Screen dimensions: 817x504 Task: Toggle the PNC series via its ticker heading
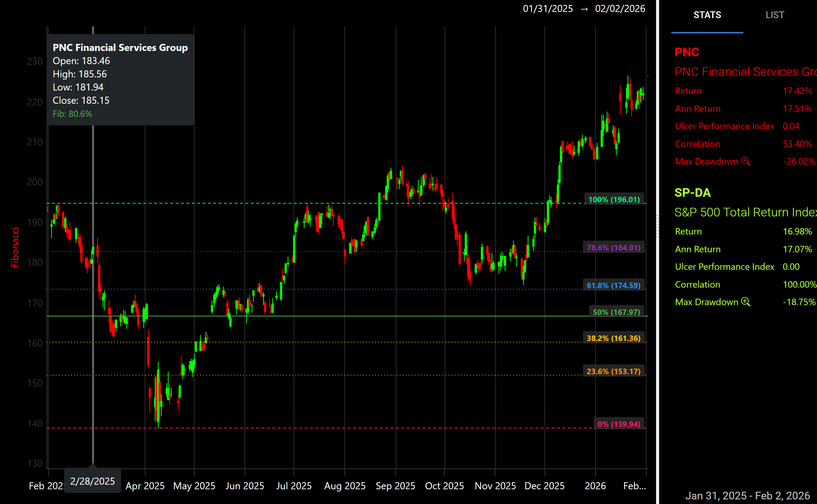687,52
